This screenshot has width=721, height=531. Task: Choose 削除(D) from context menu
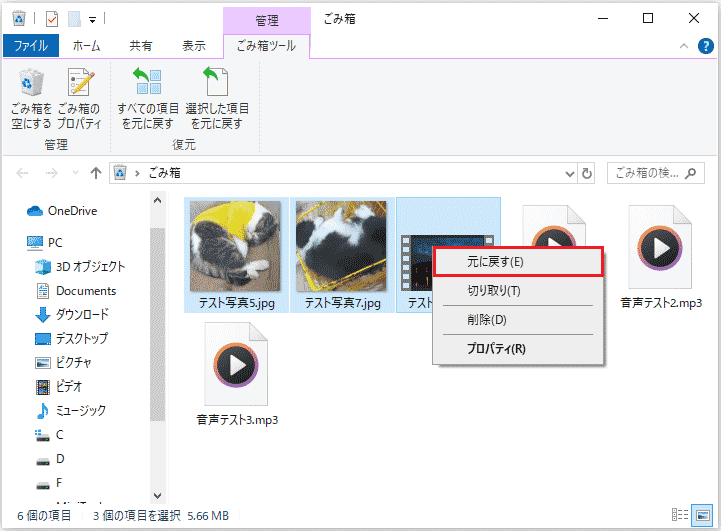[x=487, y=320]
